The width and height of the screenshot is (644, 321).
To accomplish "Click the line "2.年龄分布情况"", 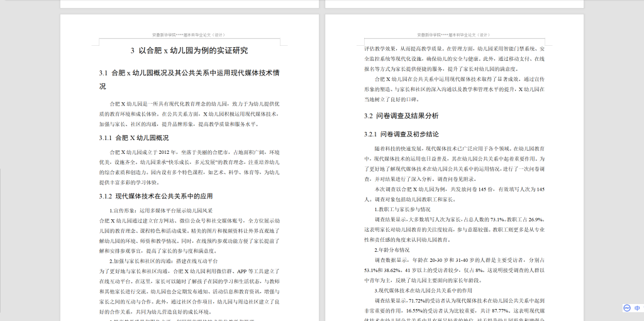I will [392, 250].
